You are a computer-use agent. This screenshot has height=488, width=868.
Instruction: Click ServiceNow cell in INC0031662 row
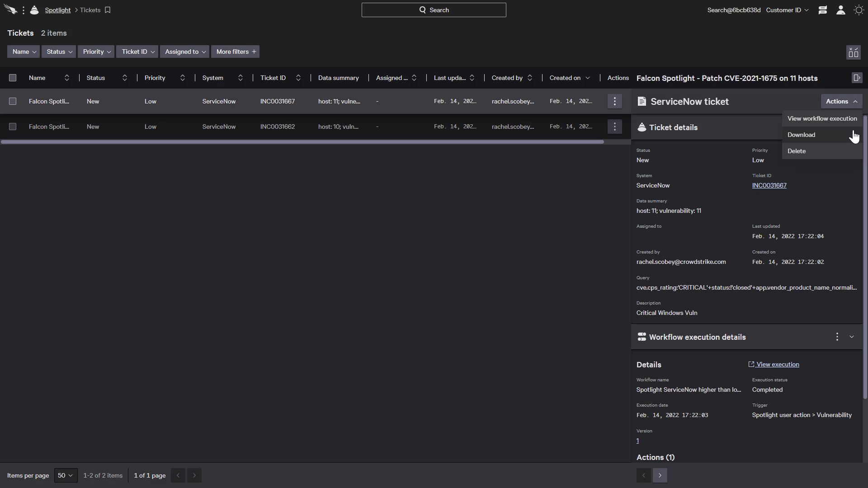pos(219,127)
